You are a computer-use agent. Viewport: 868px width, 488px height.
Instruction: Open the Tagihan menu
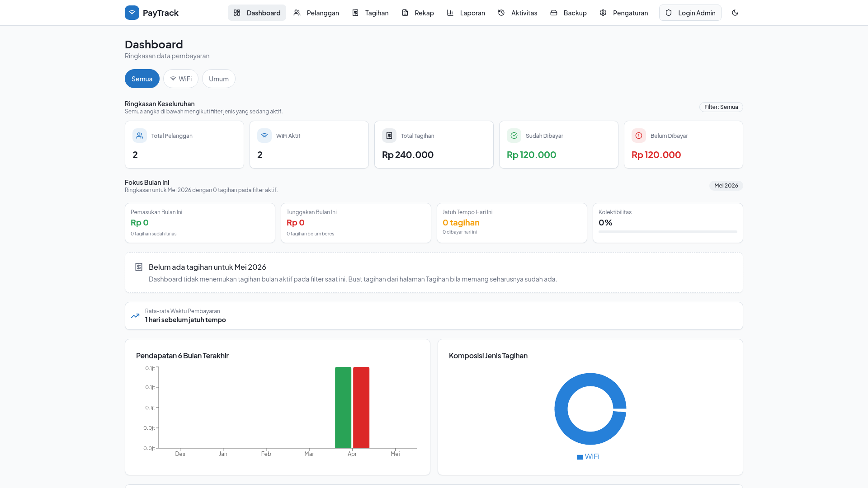tap(370, 13)
